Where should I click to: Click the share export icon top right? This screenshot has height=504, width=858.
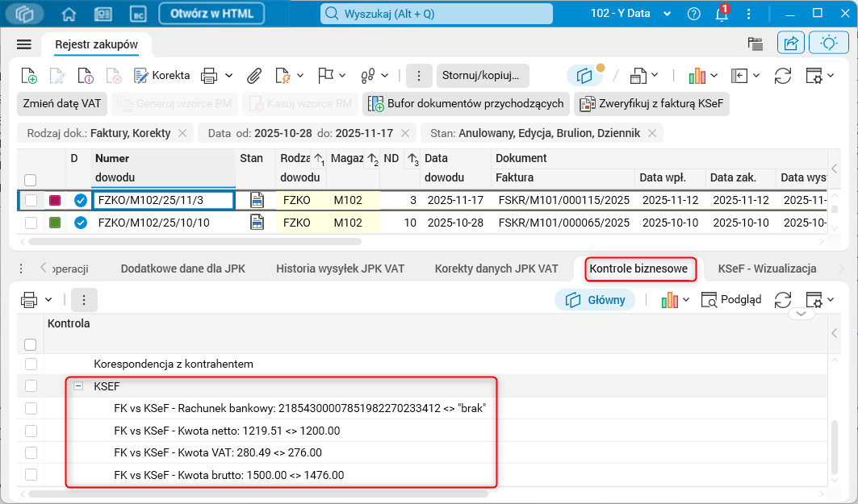tap(791, 44)
